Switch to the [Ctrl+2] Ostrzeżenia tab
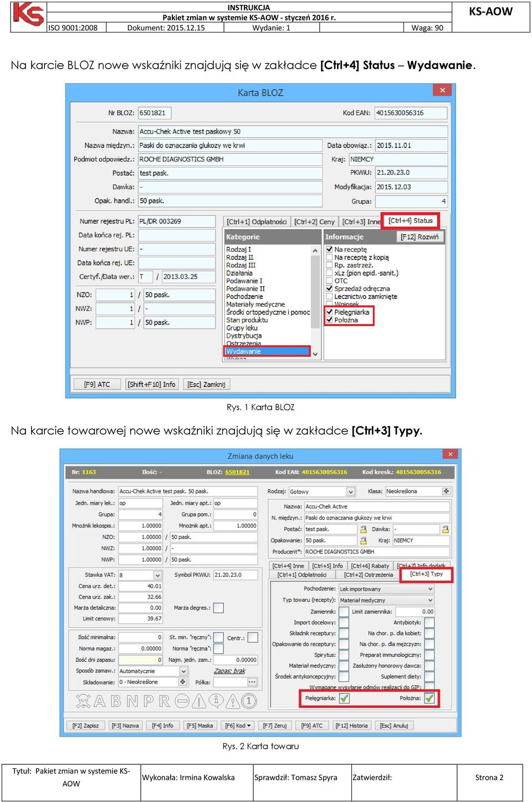The width and height of the screenshot is (532, 802). 368,575
